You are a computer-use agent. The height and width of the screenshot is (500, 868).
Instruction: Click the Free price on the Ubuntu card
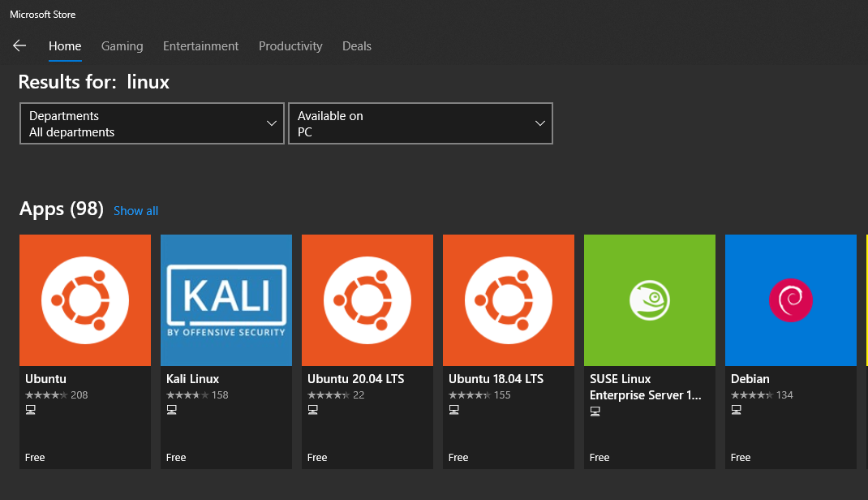coord(35,458)
